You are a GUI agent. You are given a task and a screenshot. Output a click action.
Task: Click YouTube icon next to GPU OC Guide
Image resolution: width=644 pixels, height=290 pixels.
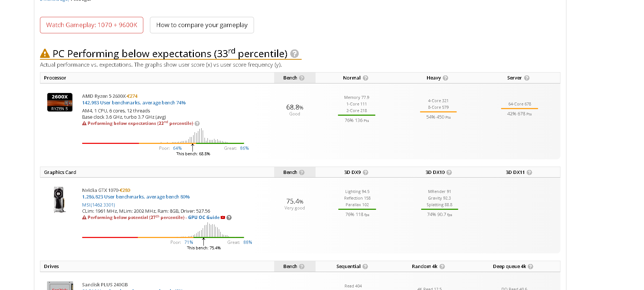[x=223, y=218]
